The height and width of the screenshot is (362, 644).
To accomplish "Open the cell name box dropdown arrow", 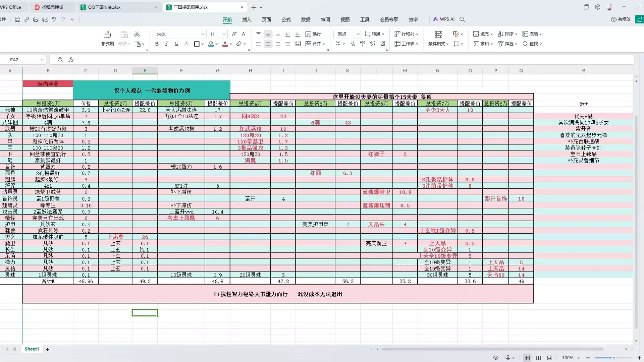I will 42,60.
